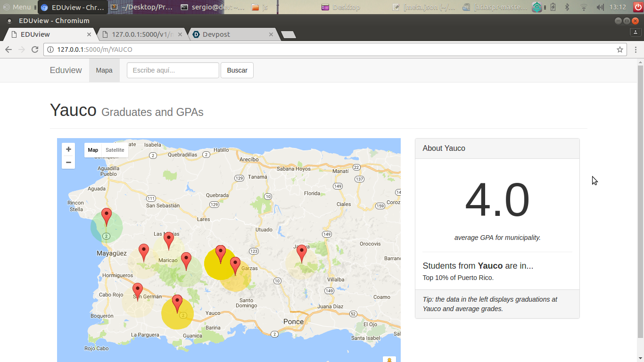Screen dimensions: 644x362
Task: Switch to the Devpost tab
Action: click(232, 34)
